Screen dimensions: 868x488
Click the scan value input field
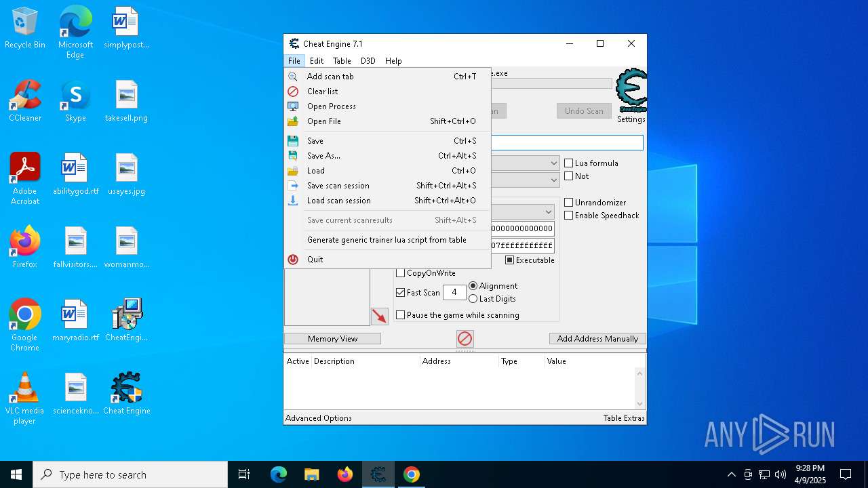(567, 142)
